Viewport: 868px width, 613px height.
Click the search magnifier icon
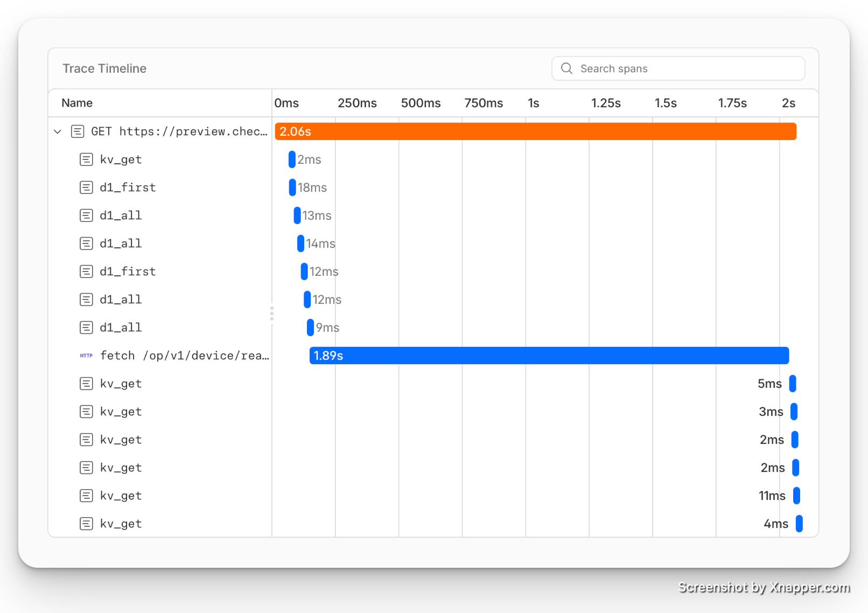coord(566,68)
